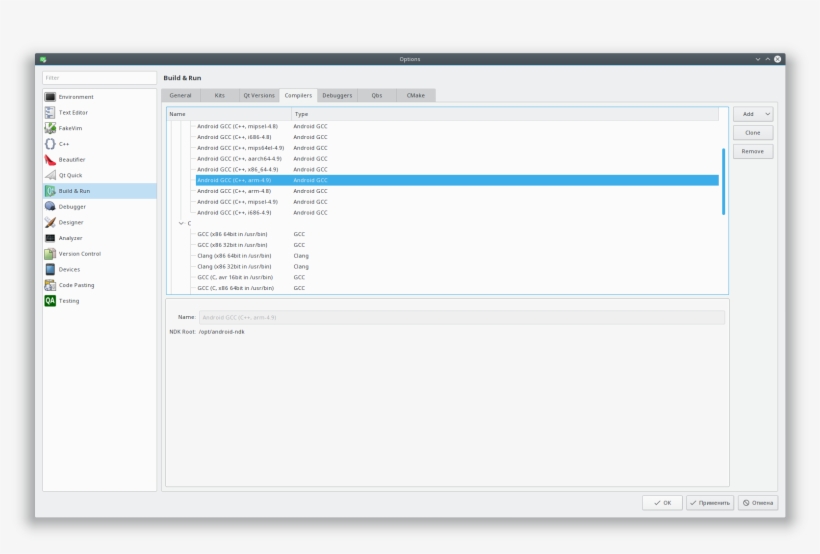The height and width of the screenshot is (554, 820).
Task: Sort by the Name column header
Action: click(x=229, y=114)
